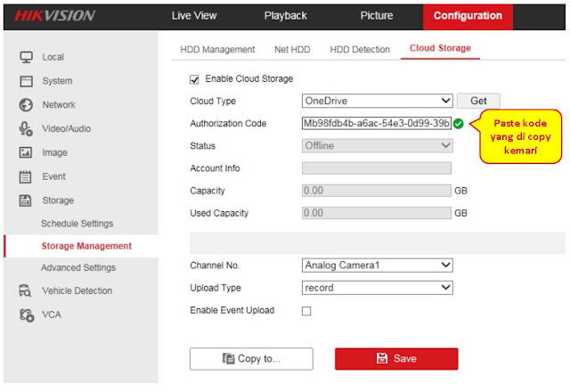
Task: Click the Image picture icon
Action: (x=26, y=152)
